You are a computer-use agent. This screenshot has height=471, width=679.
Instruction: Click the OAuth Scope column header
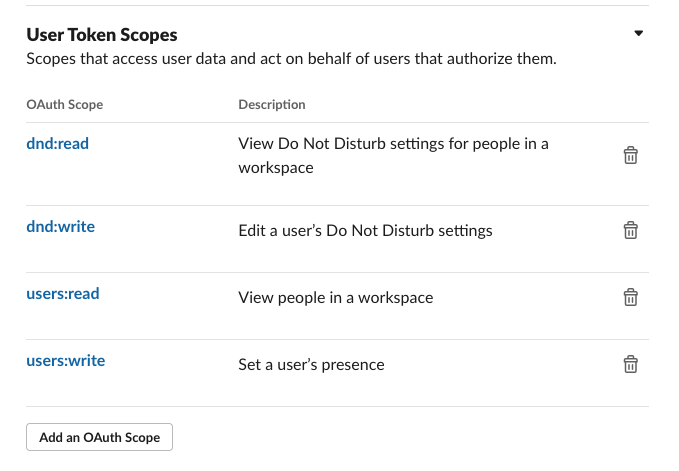click(64, 105)
